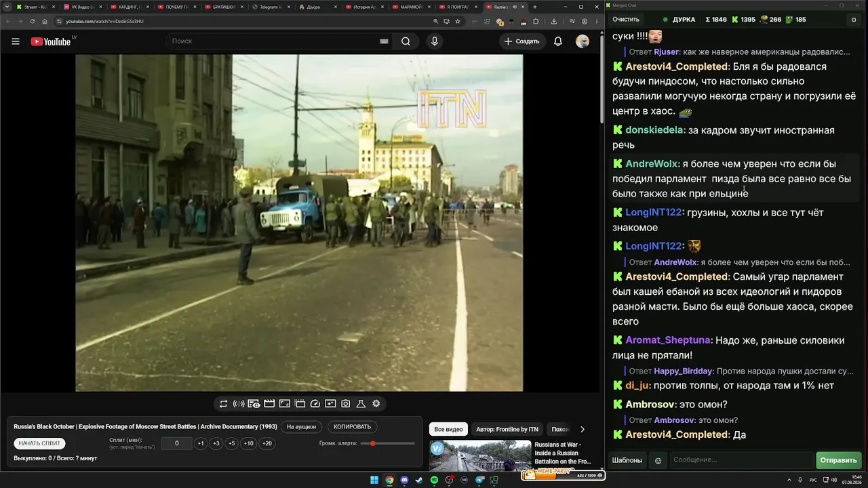Viewport: 868px width, 488px height.
Task: Click the 'КОПИРОВАТЬ' button
Action: click(x=353, y=427)
